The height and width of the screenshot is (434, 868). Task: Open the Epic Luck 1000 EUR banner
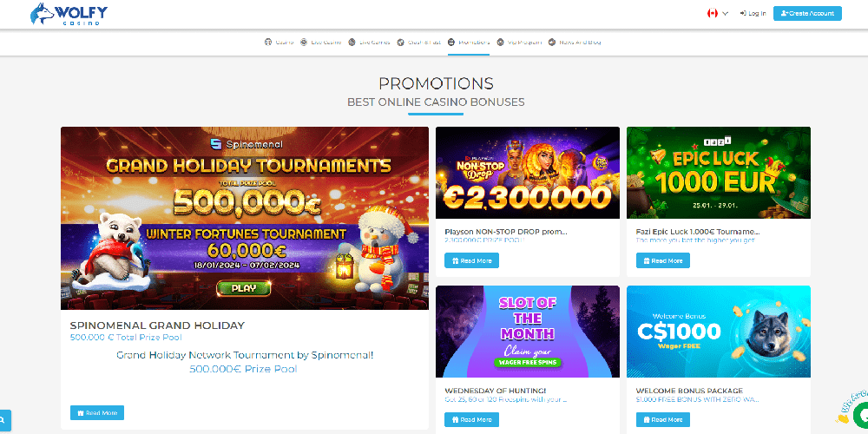719,173
